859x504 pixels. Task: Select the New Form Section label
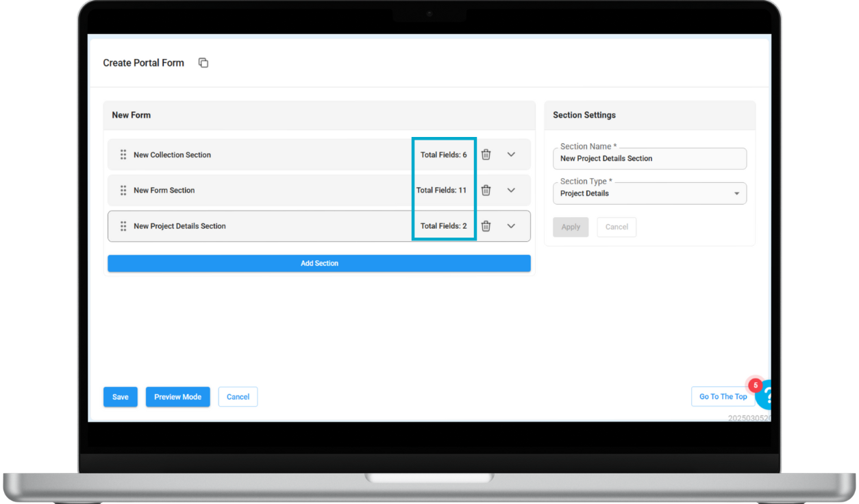[164, 190]
